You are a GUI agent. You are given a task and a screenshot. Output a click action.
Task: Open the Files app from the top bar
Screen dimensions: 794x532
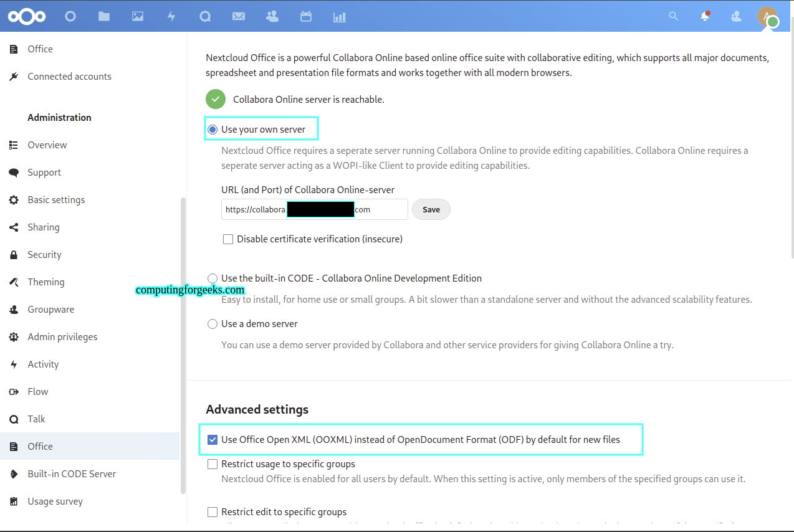point(103,16)
